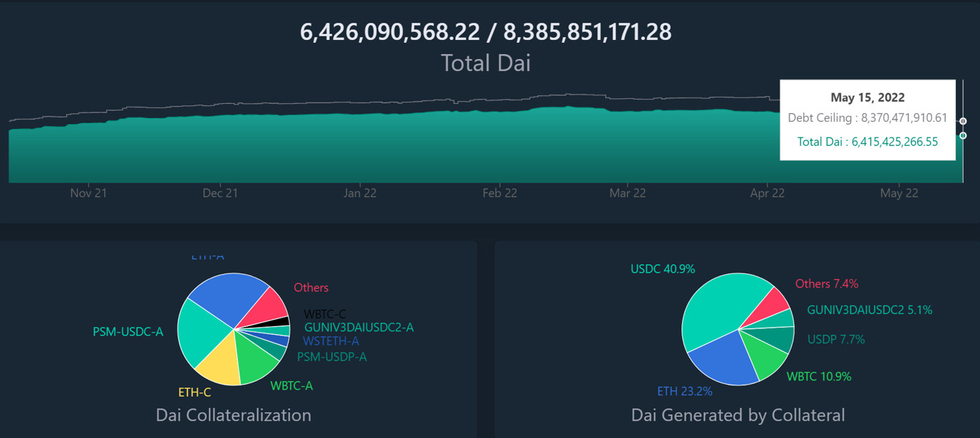Click the 'Dai Collateralization' chart title

point(233,415)
